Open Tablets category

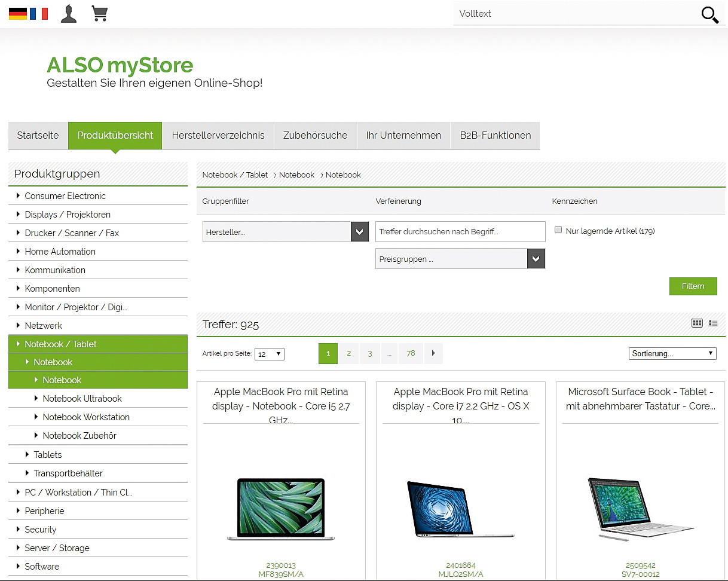(98, 455)
